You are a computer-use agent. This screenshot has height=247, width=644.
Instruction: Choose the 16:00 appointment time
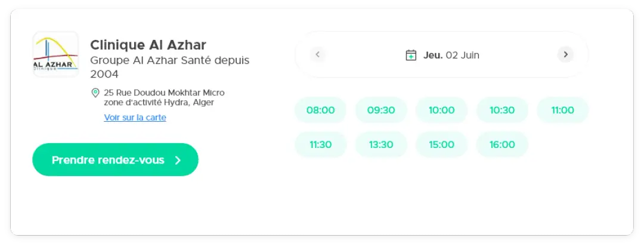click(502, 145)
